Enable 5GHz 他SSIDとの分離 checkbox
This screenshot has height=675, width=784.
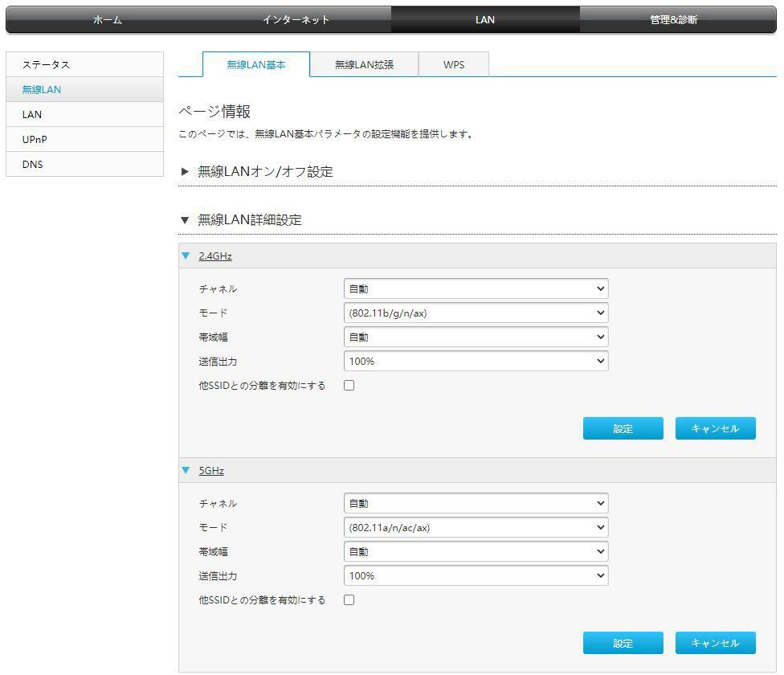[349, 599]
